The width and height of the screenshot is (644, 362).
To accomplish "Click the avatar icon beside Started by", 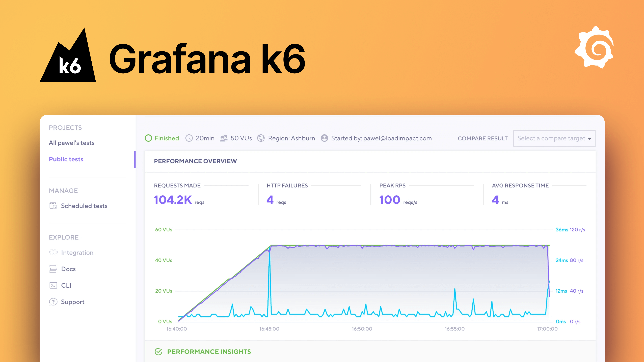I will click(324, 138).
